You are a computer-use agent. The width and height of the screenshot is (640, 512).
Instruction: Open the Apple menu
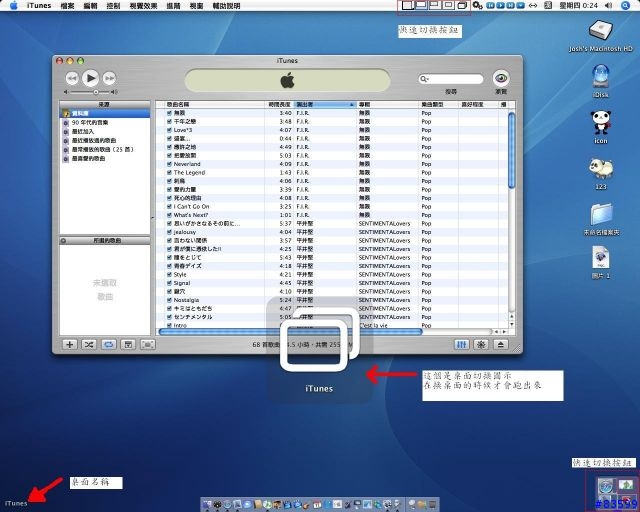tap(13, 5)
